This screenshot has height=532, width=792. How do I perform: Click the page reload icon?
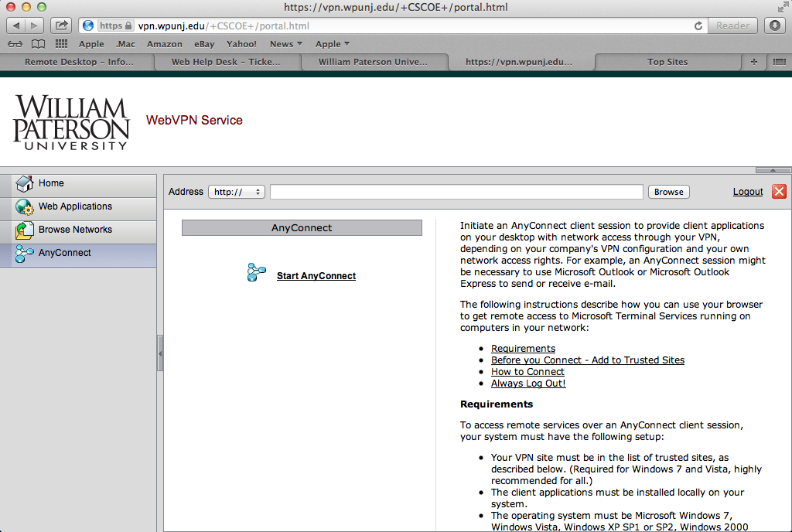click(698, 26)
